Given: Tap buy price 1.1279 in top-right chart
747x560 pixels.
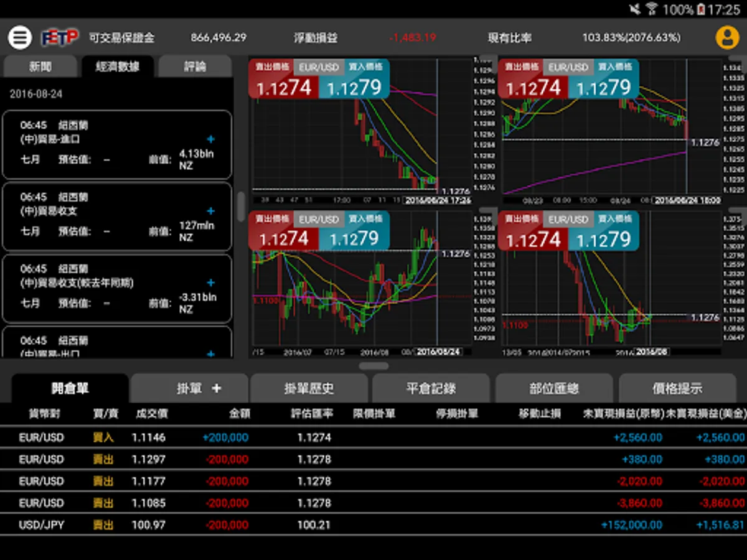Looking at the screenshot, I should point(603,87).
